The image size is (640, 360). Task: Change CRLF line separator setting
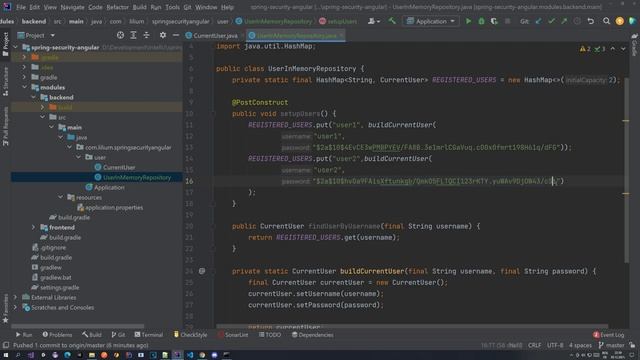(x=534, y=345)
